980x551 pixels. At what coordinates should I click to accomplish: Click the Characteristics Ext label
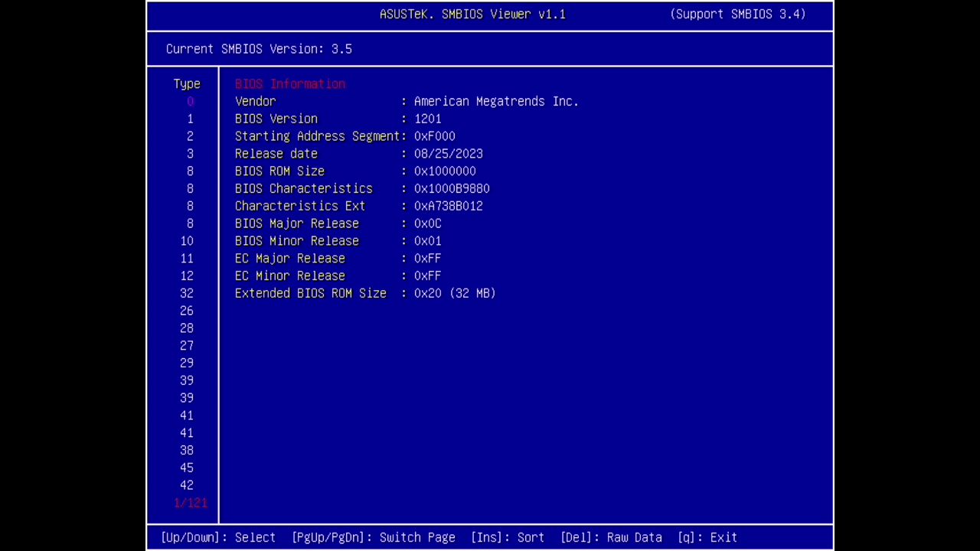tap(300, 206)
